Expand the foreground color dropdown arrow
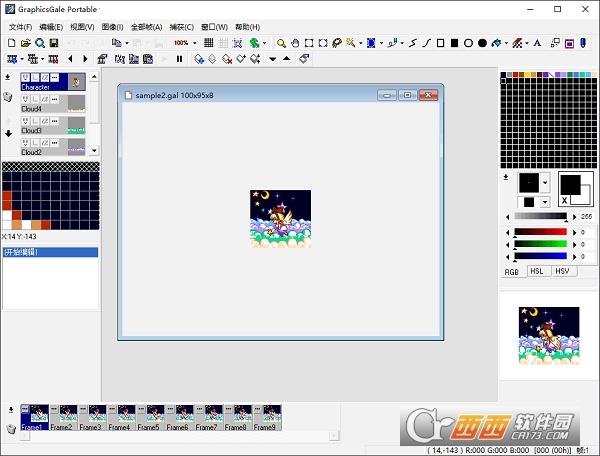The width and height of the screenshot is (600, 456). 545,183
